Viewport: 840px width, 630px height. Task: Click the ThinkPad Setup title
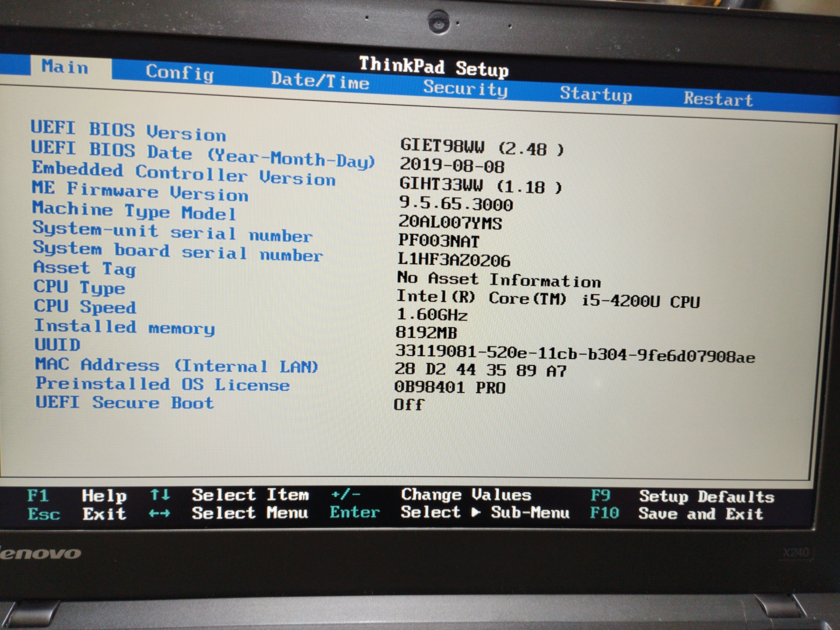coord(434,67)
